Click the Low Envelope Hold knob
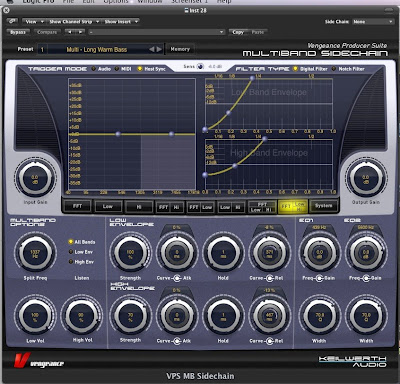Screen dimensions: 400x384 [x=223, y=253]
